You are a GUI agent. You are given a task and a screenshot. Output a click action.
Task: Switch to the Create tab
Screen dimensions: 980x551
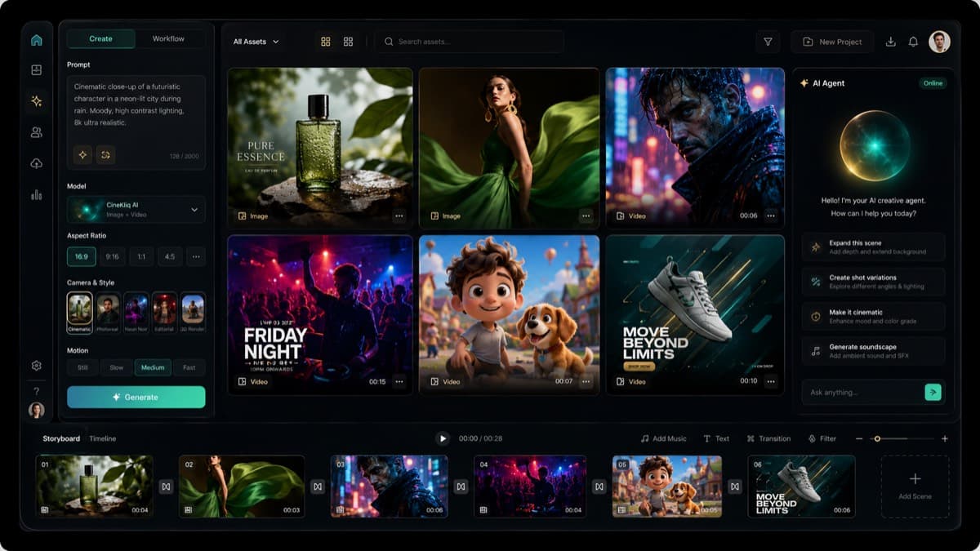[101, 38]
